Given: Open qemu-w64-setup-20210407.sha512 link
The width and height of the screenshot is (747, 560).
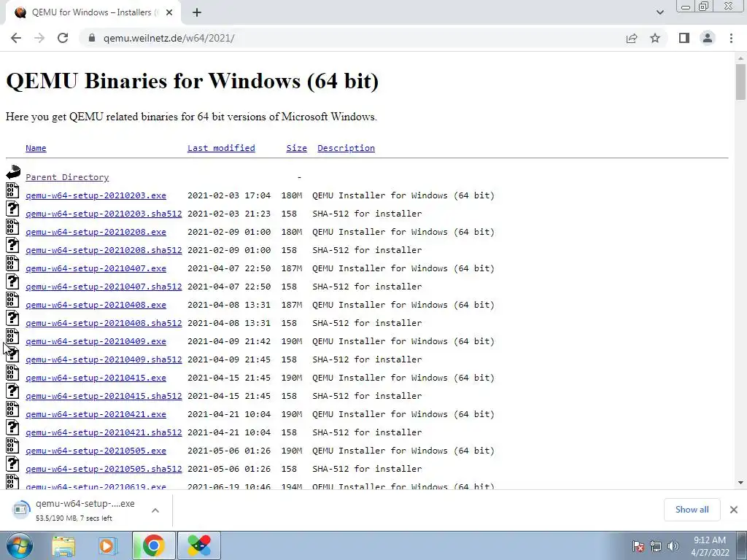Looking at the screenshot, I should pyautogui.click(x=104, y=287).
